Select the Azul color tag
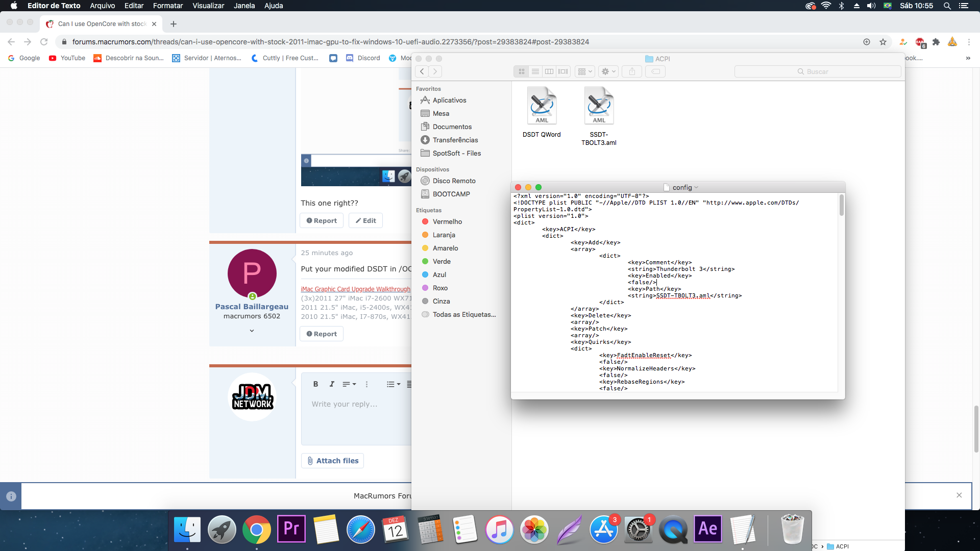This screenshot has height=551, width=980. [439, 274]
